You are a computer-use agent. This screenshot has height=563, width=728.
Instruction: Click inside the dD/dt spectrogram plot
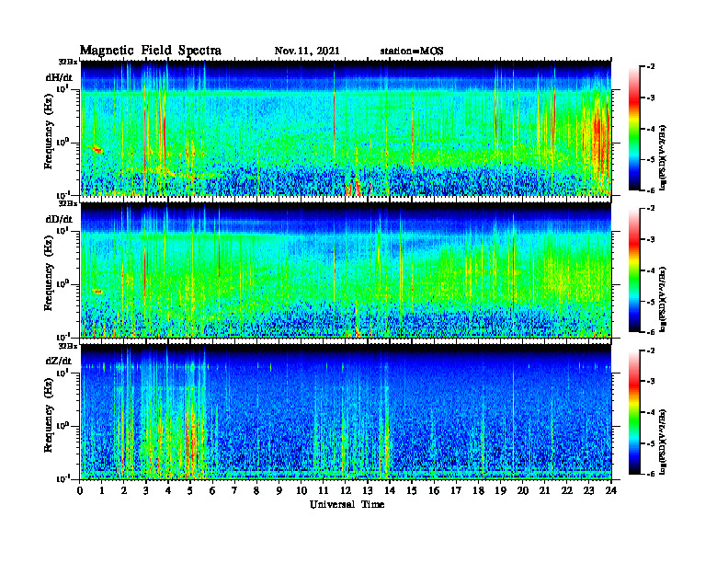346,270
